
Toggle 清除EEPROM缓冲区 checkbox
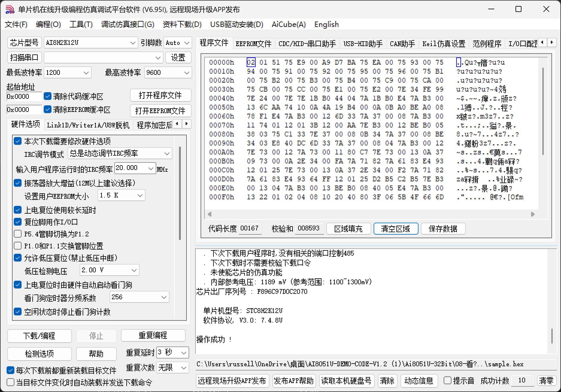click(47, 109)
